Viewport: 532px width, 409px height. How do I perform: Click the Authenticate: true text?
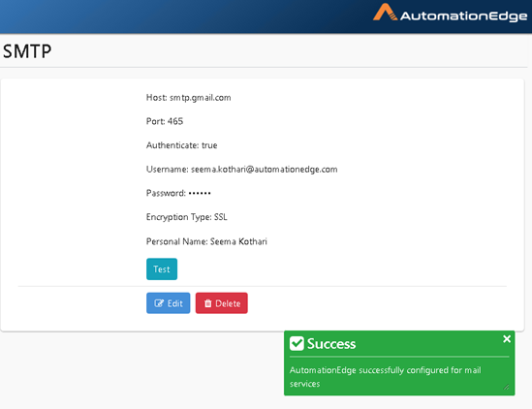click(x=181, y=145)
